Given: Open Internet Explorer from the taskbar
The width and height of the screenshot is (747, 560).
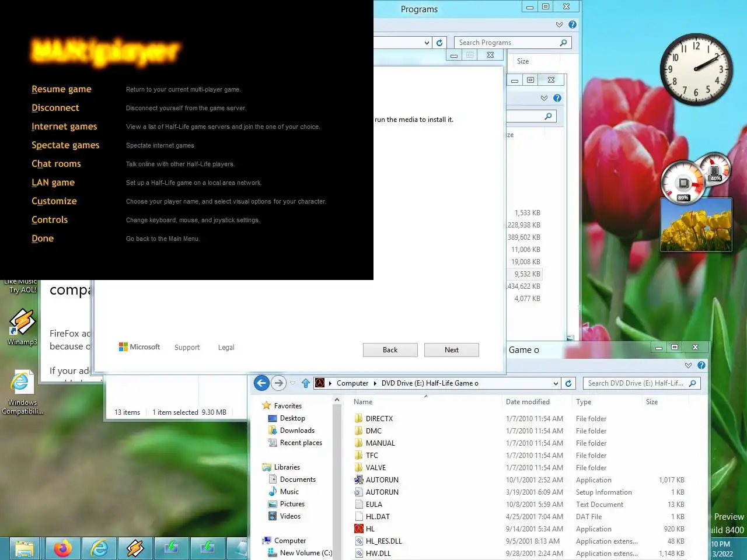Looking at the screenshot, I should coord(99,548).
